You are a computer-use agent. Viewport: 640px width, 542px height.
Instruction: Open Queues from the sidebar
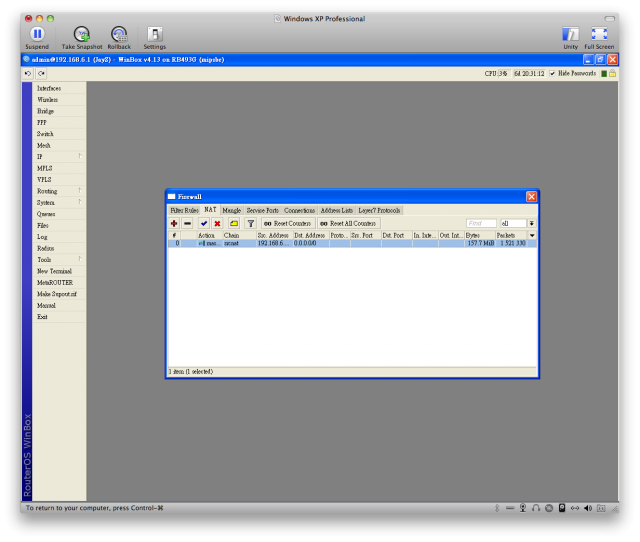point(59,214)
